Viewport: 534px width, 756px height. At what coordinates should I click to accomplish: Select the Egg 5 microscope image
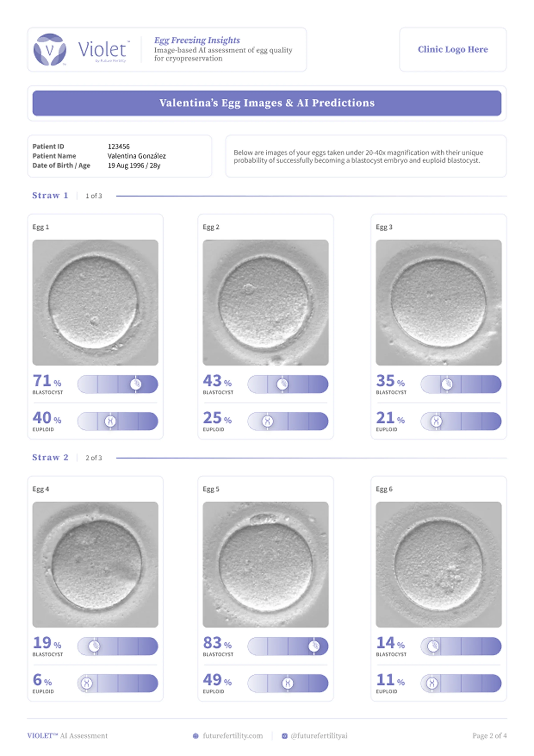point(265,564)
